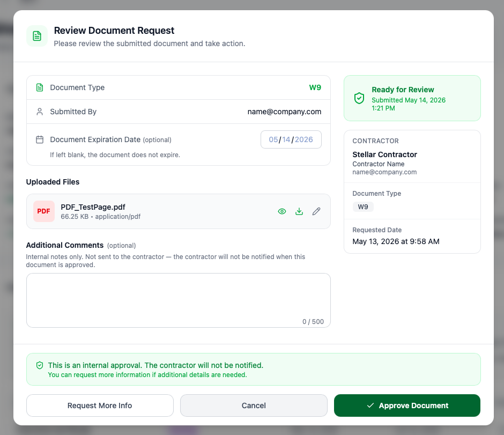
Task: Click 'Please review the submitted document' subtitle
Action: click(150, 43)
